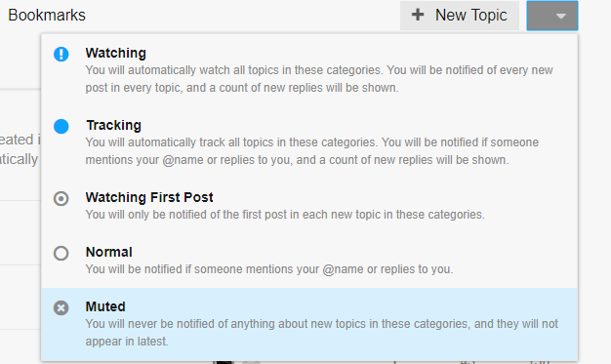Choose the Tracking option title

113,125
